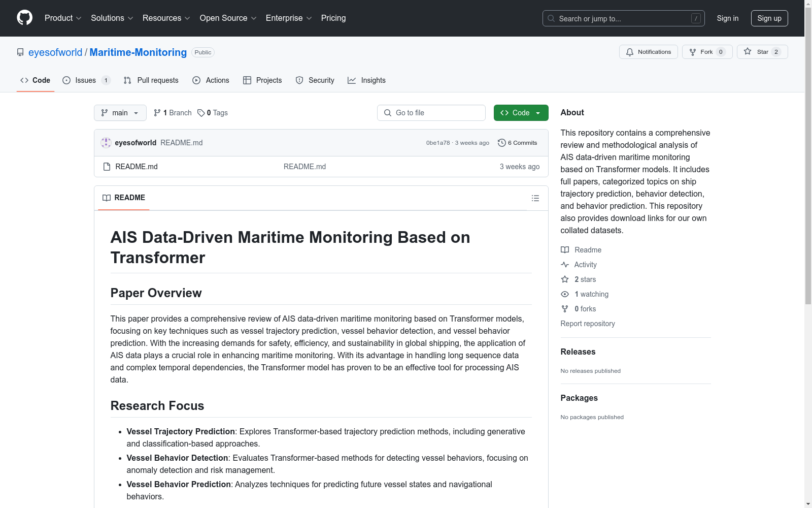Open the Projects tab
Screen dimensions: 812x508
[x=262, y=80]
